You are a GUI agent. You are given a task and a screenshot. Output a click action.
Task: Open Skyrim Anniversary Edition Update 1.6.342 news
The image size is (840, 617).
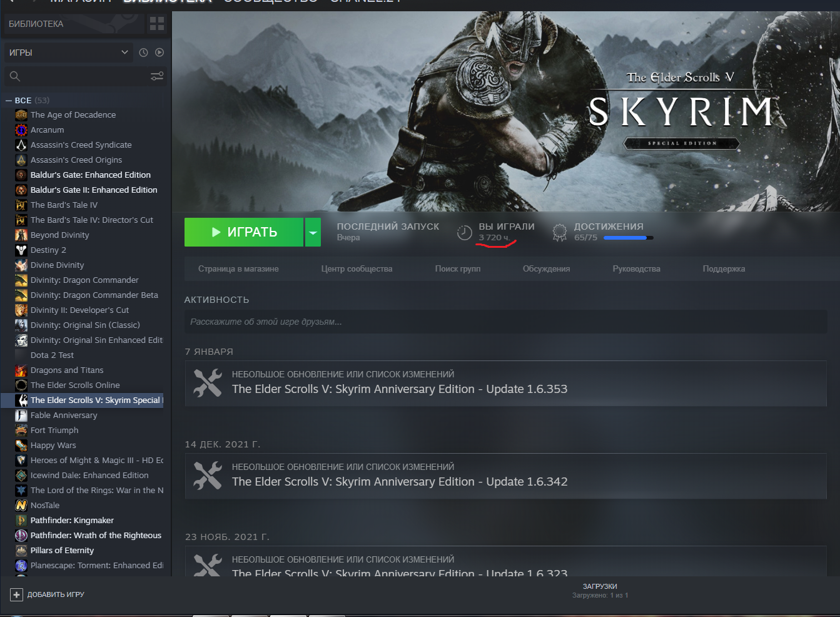400,482
